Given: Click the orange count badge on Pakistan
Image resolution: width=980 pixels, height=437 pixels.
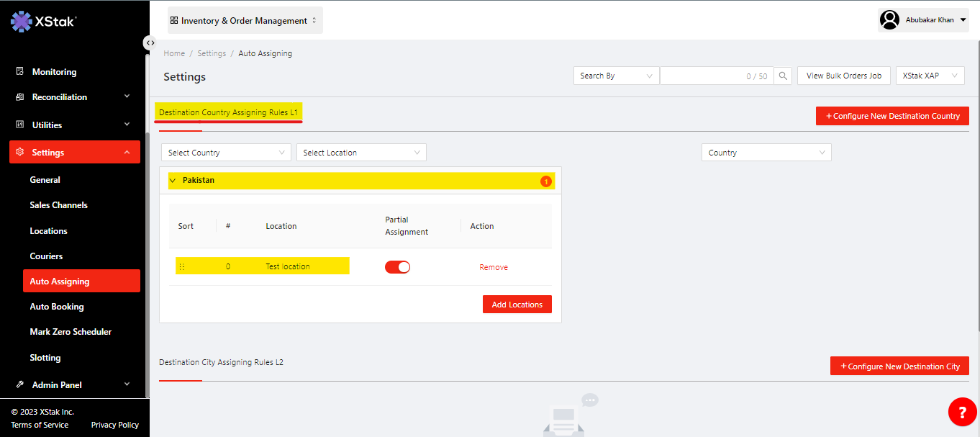Looking at the screenshot, I should point(545,181).
